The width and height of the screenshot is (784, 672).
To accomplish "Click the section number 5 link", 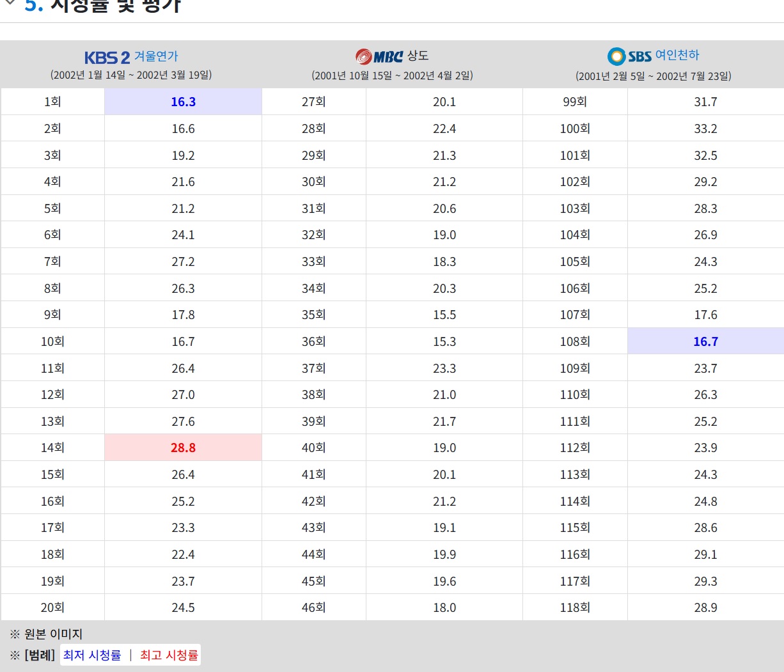I will (x=33, y=5).
